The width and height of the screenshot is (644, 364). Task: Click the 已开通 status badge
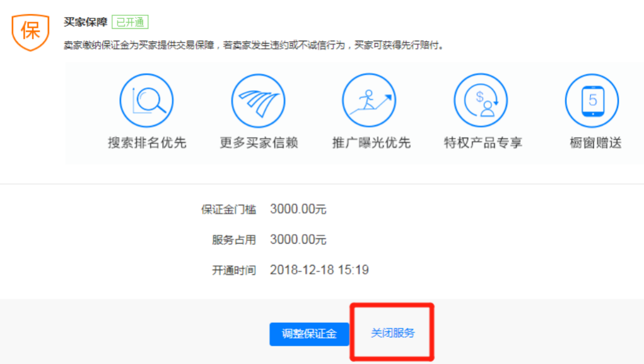coord(130,22)
